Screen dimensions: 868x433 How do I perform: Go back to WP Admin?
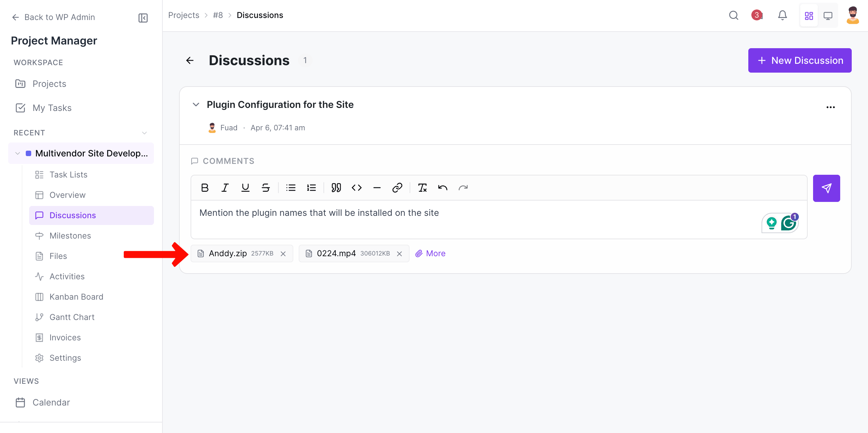(53, 17)
